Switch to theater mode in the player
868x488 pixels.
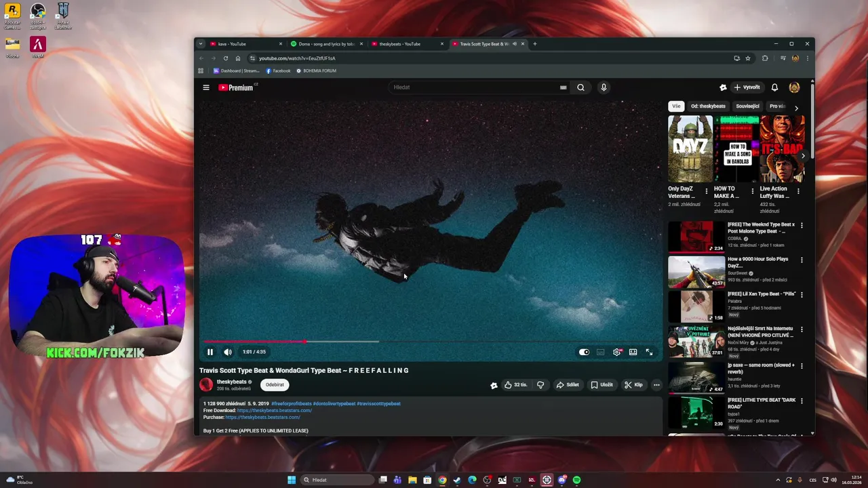click(633, 352)
